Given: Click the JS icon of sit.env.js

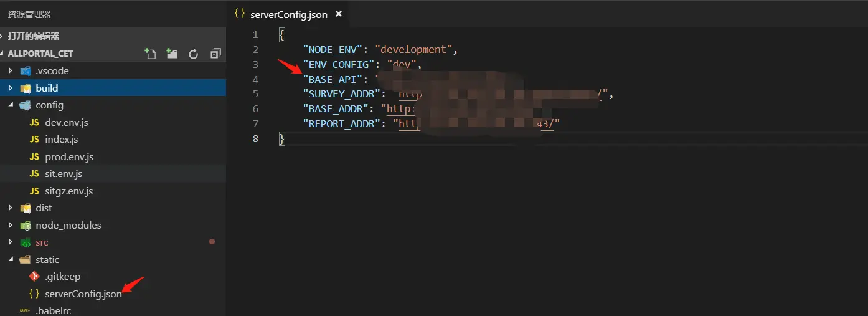Looking at the screenshot, I should [34, 174].
